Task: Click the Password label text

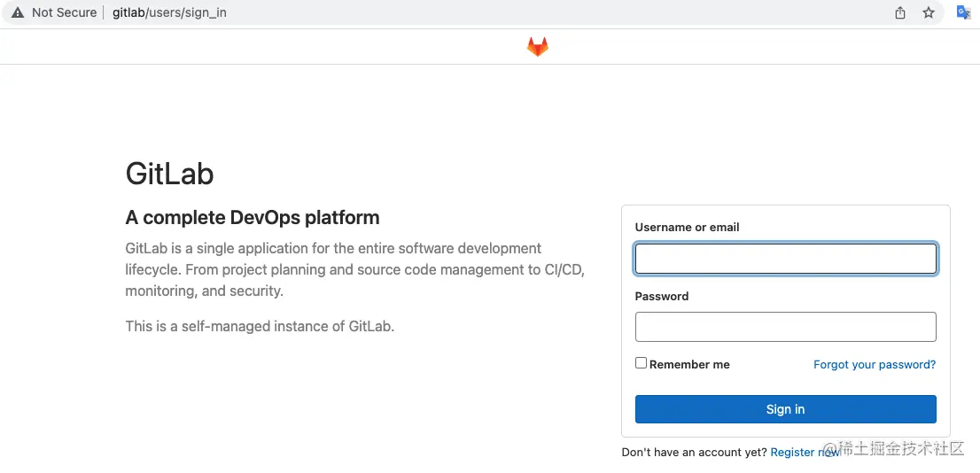Action: [662, 296]
